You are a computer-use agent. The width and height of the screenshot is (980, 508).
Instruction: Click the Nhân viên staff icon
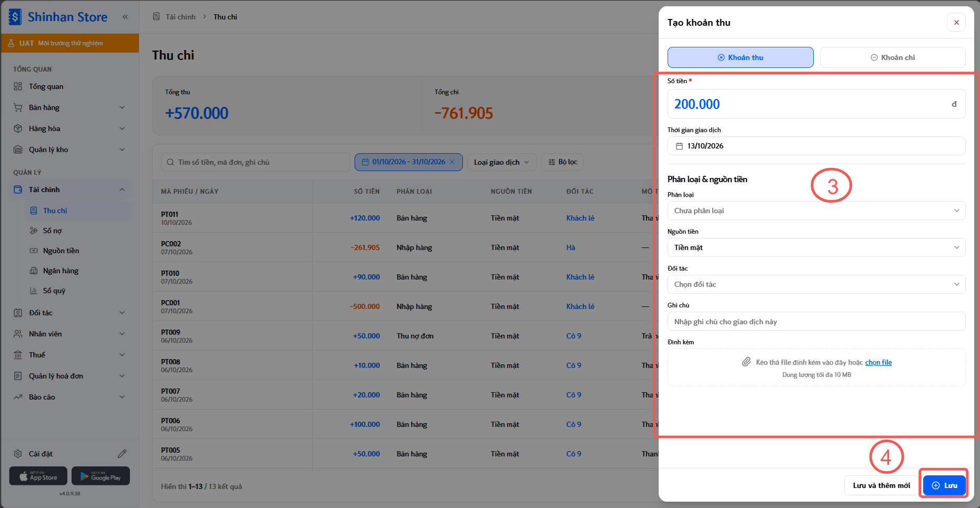[18, 334]
